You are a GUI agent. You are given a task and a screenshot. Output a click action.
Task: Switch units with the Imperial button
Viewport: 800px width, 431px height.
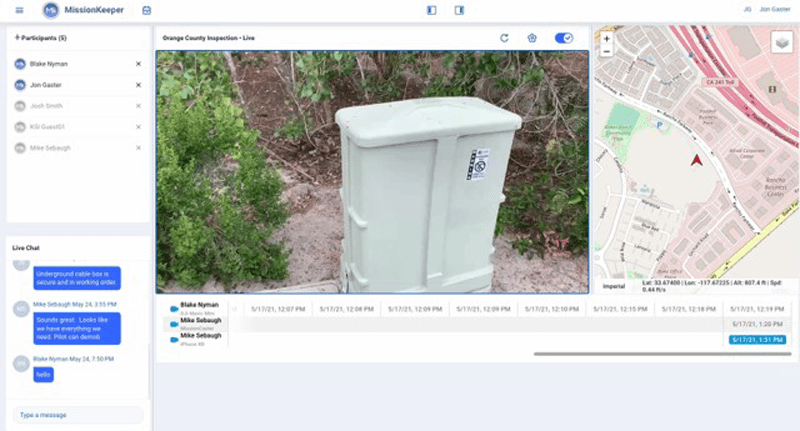tap(613, 286)
